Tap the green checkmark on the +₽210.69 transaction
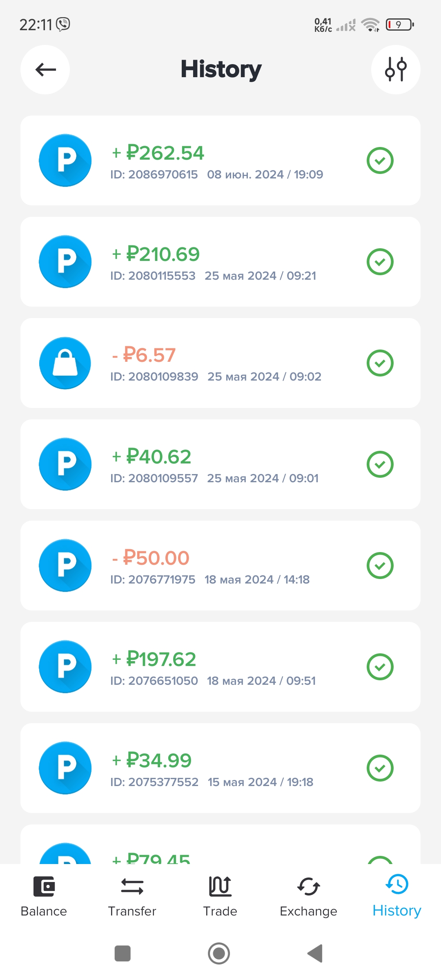 tap(380, 262)
